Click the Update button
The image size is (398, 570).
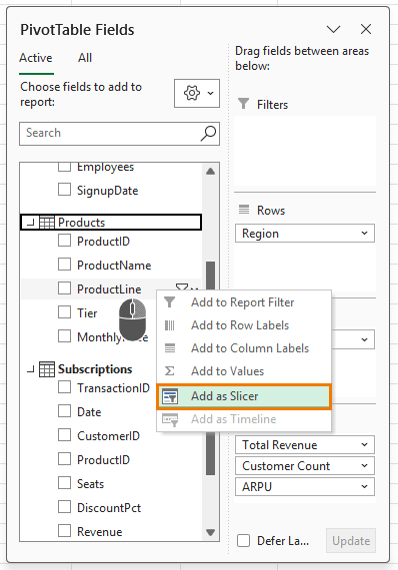point(351,541)
